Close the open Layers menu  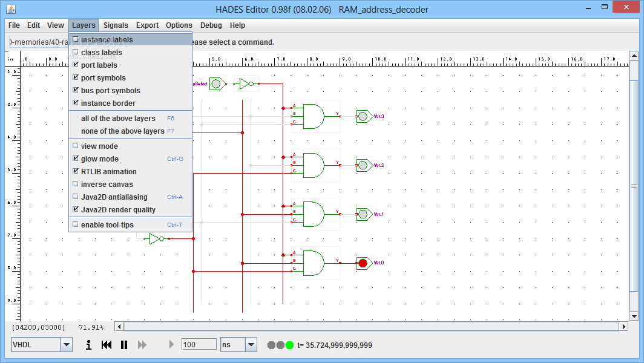coord(84,25)
